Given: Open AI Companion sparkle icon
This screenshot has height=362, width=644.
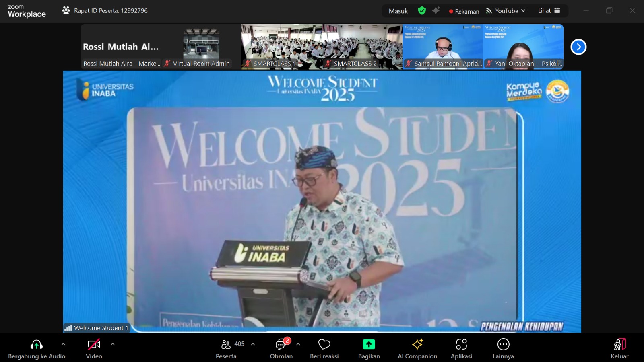Looking at the screenshot, I should (x=417, y=344).
